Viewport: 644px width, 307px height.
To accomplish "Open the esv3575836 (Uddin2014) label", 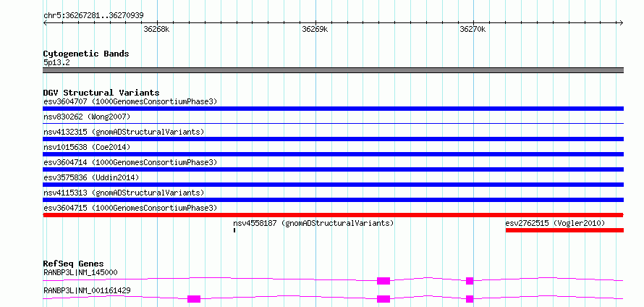I will click(x=91, y=177).
